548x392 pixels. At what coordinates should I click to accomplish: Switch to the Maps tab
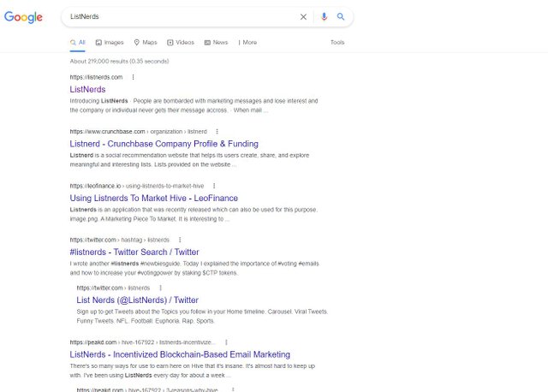[146, 42]
